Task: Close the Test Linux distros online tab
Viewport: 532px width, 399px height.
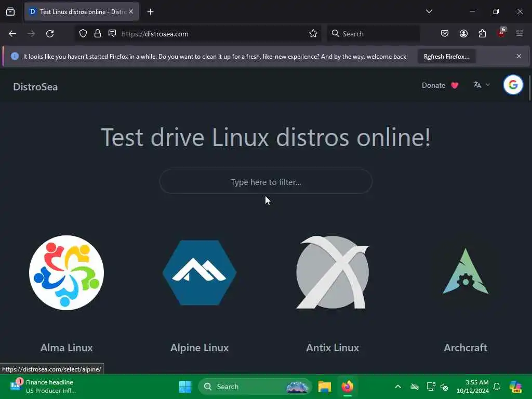Action: click(x=131, y=11)
